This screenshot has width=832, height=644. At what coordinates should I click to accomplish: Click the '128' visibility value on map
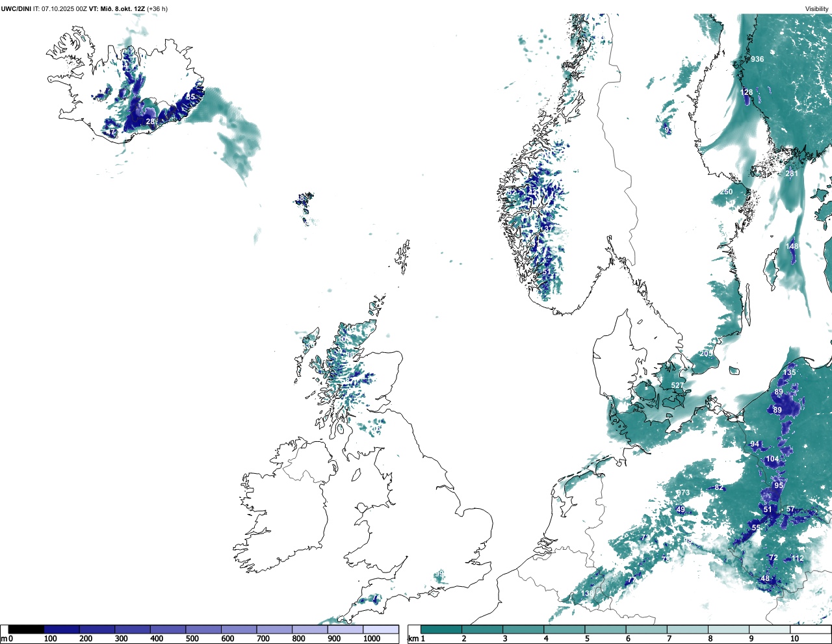point(746,92)
